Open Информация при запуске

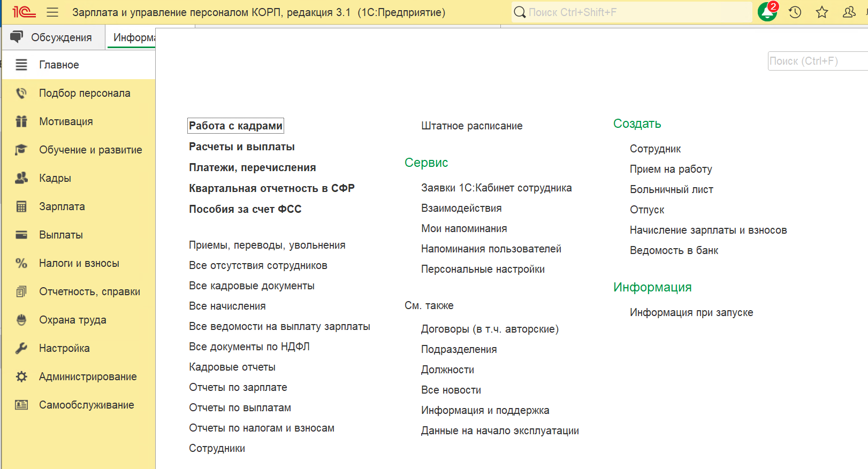[x=691, y=312]
